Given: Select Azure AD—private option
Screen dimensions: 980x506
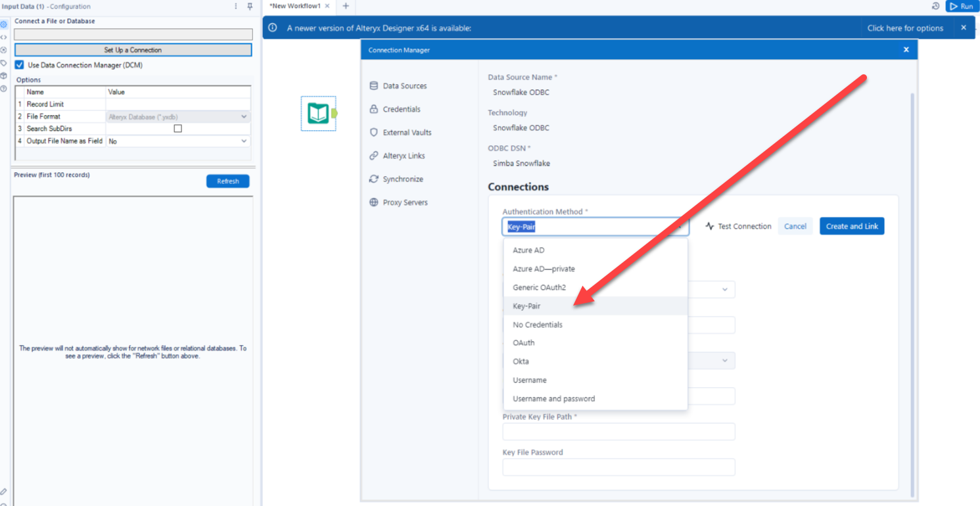Looking at the screenshot, I should 595,269.
